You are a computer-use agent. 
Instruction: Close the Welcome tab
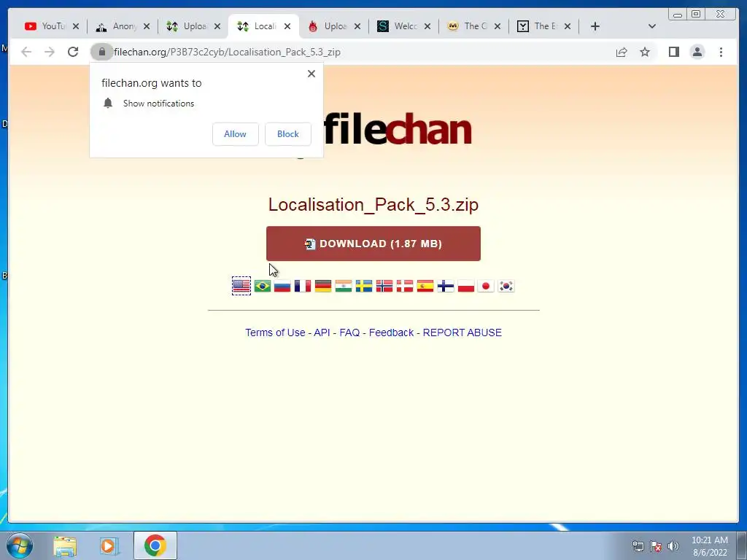pyautogui.click(x=427, y=26)
